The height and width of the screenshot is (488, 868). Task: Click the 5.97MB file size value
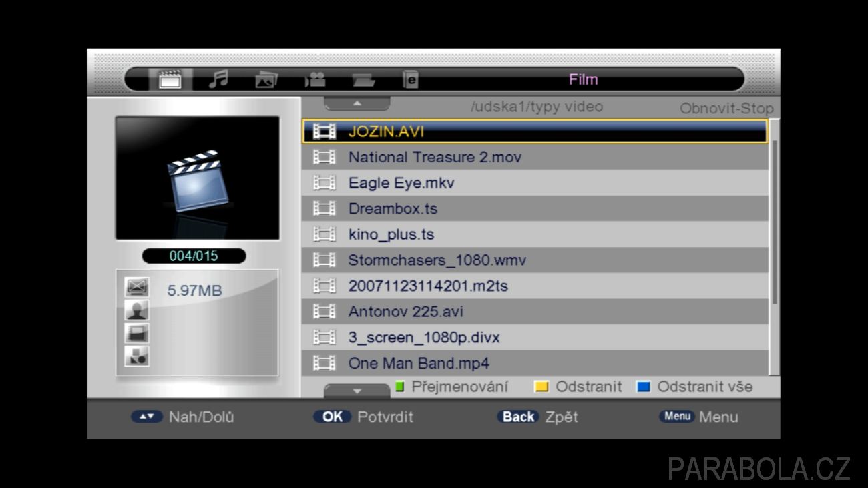194,291
